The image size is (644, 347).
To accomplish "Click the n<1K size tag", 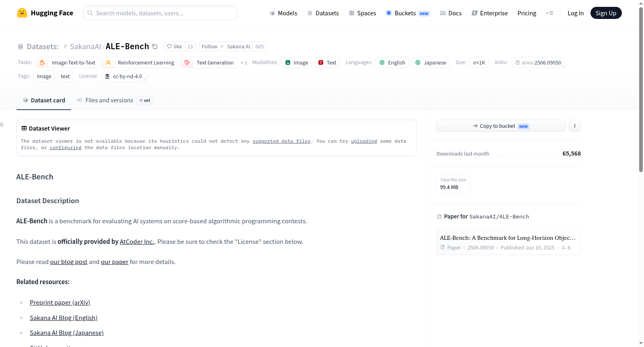I will (479, 62).
